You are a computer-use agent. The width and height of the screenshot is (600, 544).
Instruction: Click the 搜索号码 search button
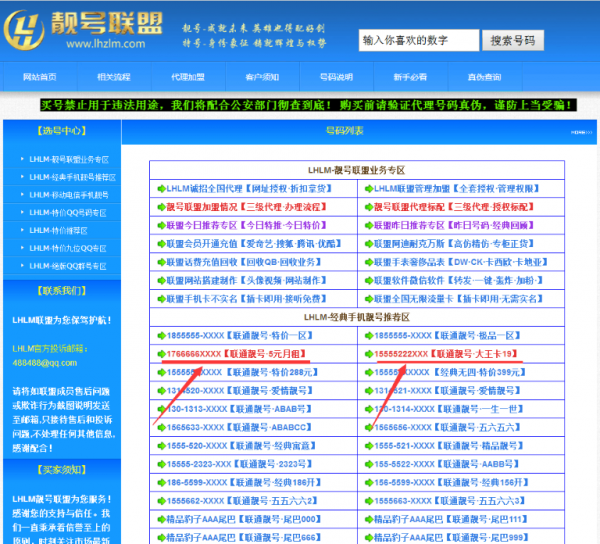click(x=513, y=40)
